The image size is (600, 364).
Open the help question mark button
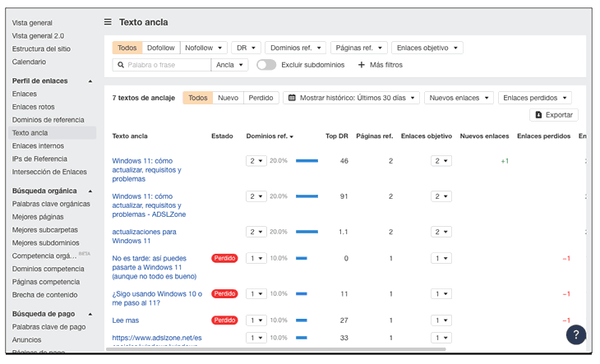(576, 334)
